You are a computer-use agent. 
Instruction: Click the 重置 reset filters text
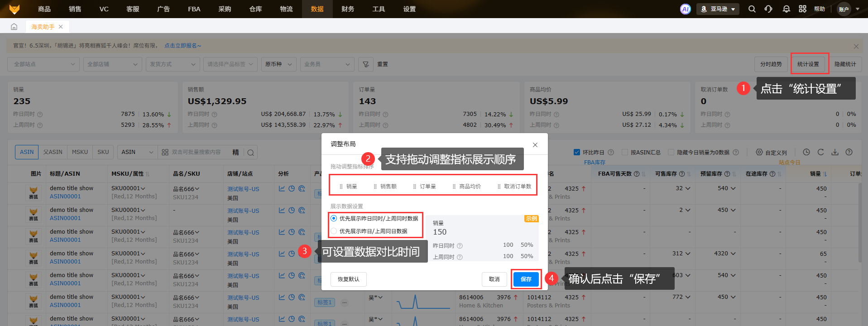coord(383,64)
